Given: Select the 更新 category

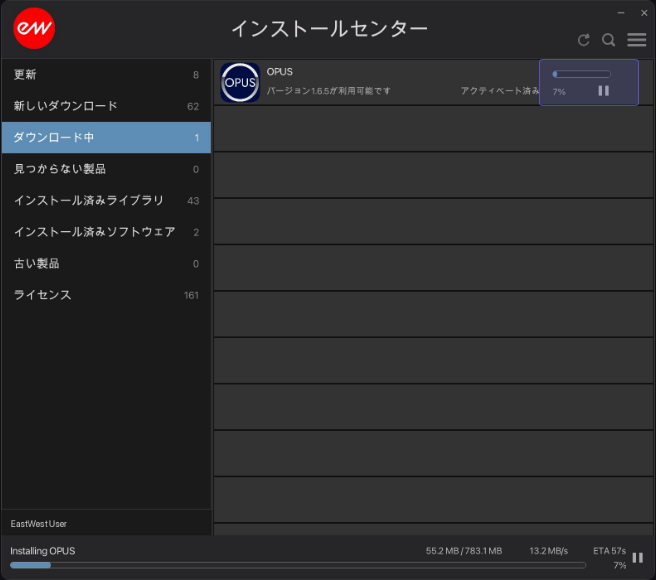Looking at the screenshot, I should point(106,74).
